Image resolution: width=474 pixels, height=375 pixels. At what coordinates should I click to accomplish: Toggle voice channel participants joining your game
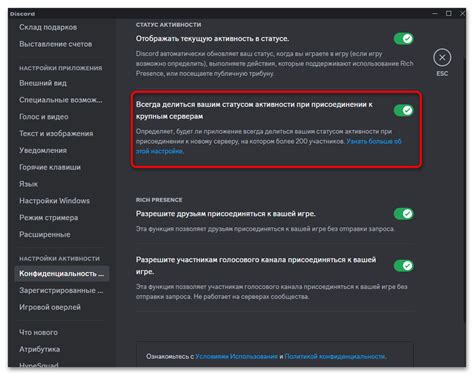pos(403,266)
